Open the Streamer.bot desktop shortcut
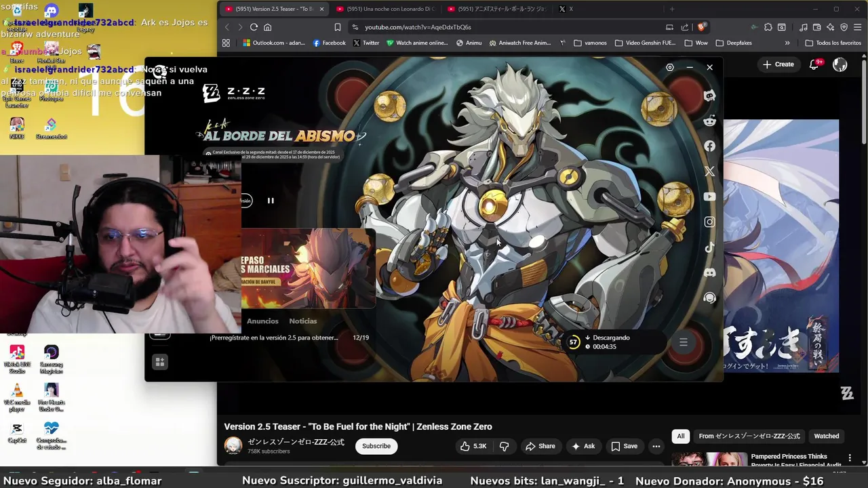This screenshot has height=488, width=868. click(52, 127)
